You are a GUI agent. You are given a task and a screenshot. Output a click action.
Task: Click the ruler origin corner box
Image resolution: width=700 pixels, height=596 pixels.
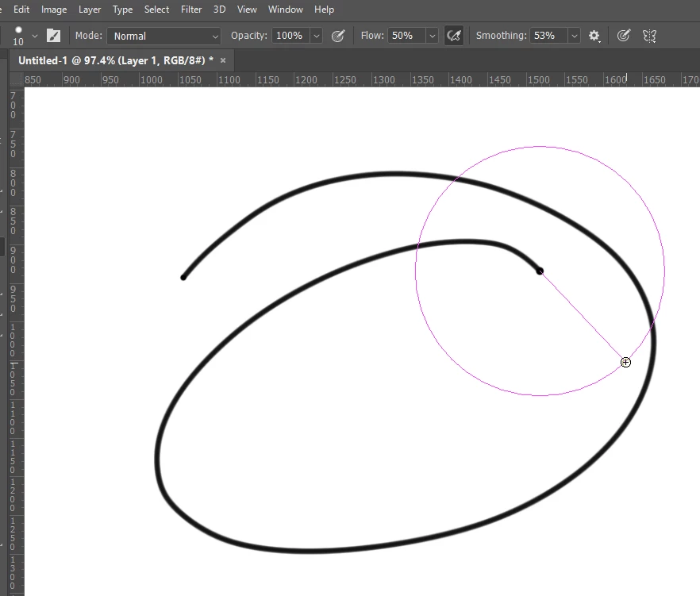pos(17,80)
